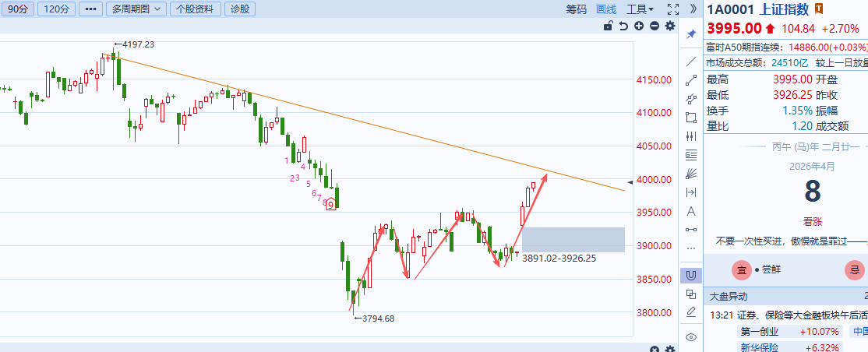The width and height of the screenshot is (868, 352).
Task: Open the 多周期图 dropdown
Action: 136,9
